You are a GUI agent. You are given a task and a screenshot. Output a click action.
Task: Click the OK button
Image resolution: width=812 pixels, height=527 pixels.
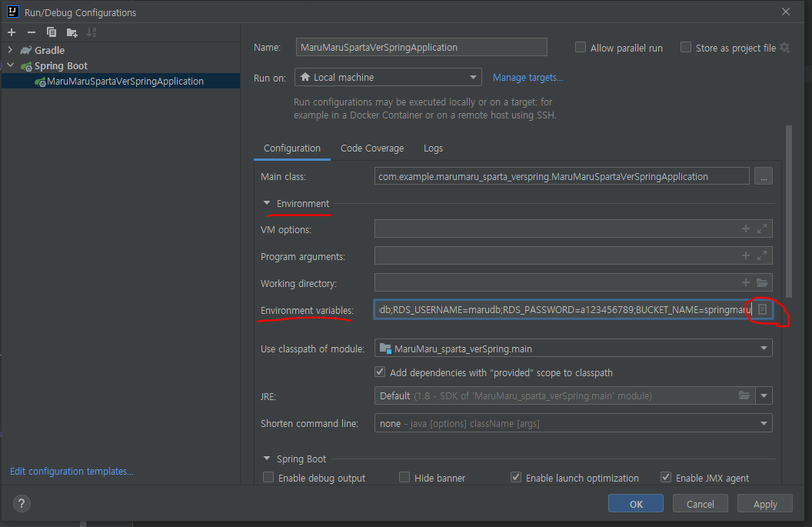(x=635, y=504)
